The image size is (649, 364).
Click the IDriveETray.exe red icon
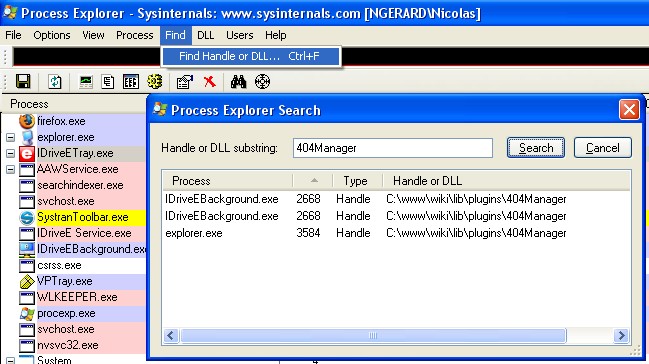(27, 153)
